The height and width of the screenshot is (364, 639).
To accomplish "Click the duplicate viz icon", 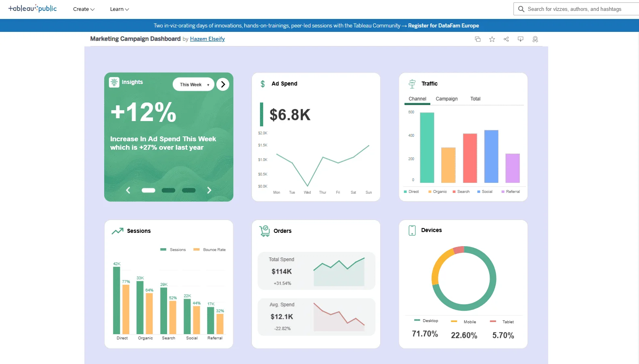I will pos(478,39).
